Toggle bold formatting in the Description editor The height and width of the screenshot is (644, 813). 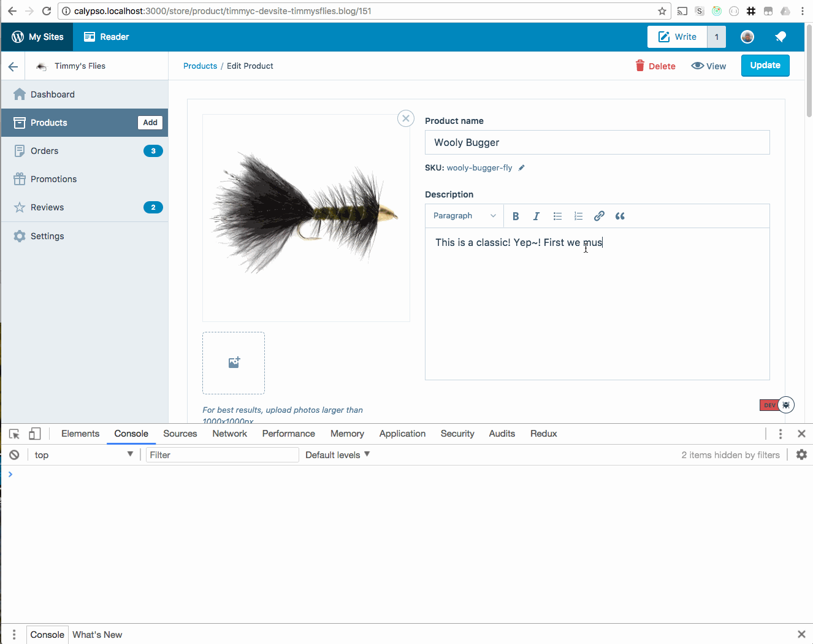coord(516,216)
